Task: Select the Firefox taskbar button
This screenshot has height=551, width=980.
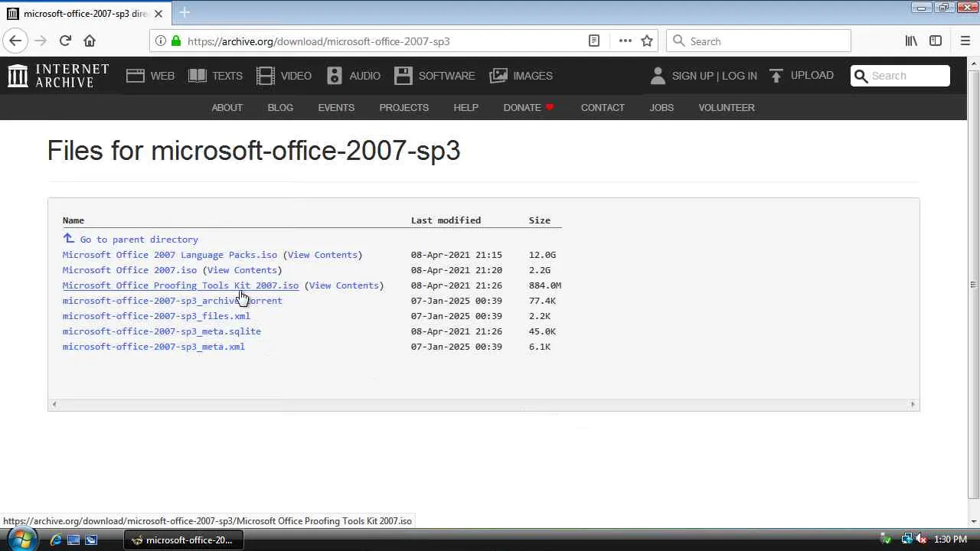Action: click(184, 540)
